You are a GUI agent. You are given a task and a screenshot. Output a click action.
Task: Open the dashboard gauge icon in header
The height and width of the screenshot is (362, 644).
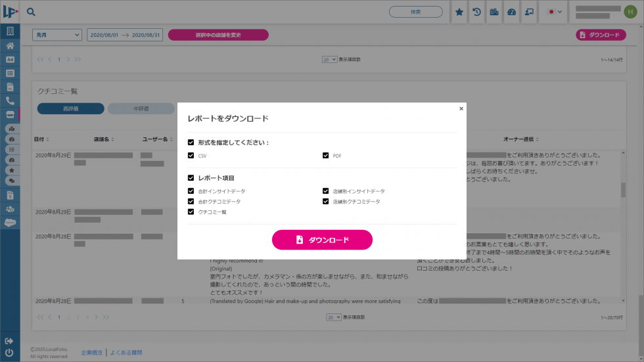click(511, 12)
